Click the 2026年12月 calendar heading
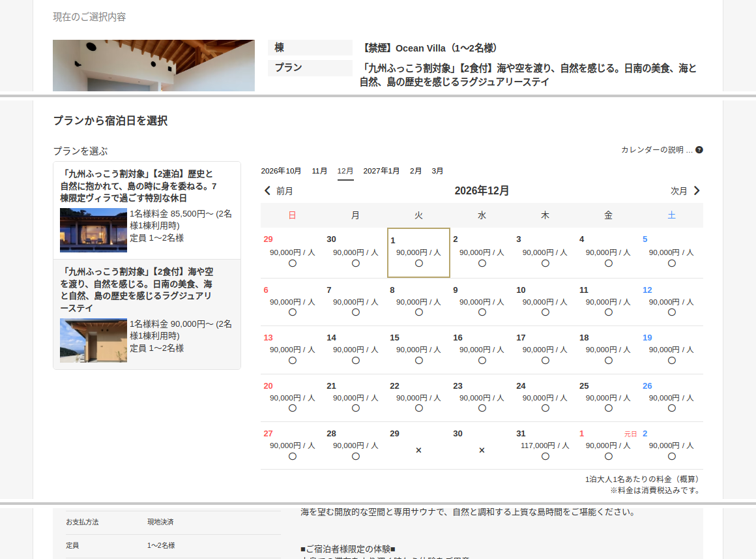Screen dimensions: 756x559 (x=482, y=190)
